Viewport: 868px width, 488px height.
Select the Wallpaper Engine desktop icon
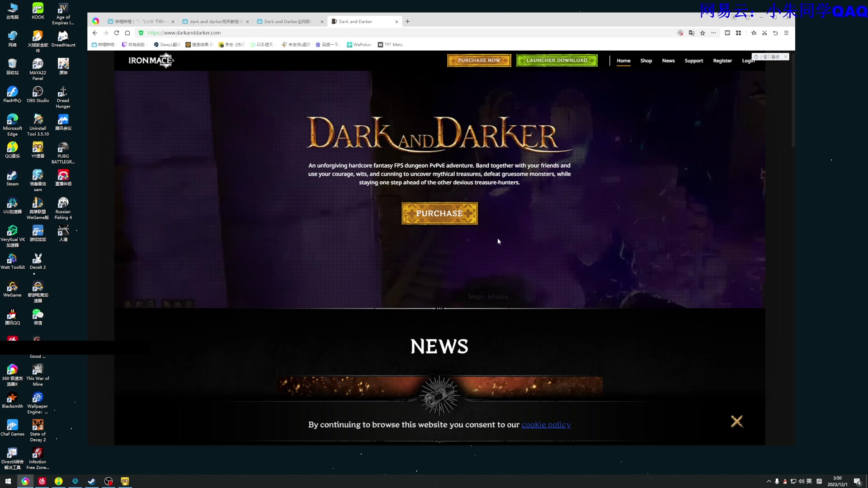(38, 403)
